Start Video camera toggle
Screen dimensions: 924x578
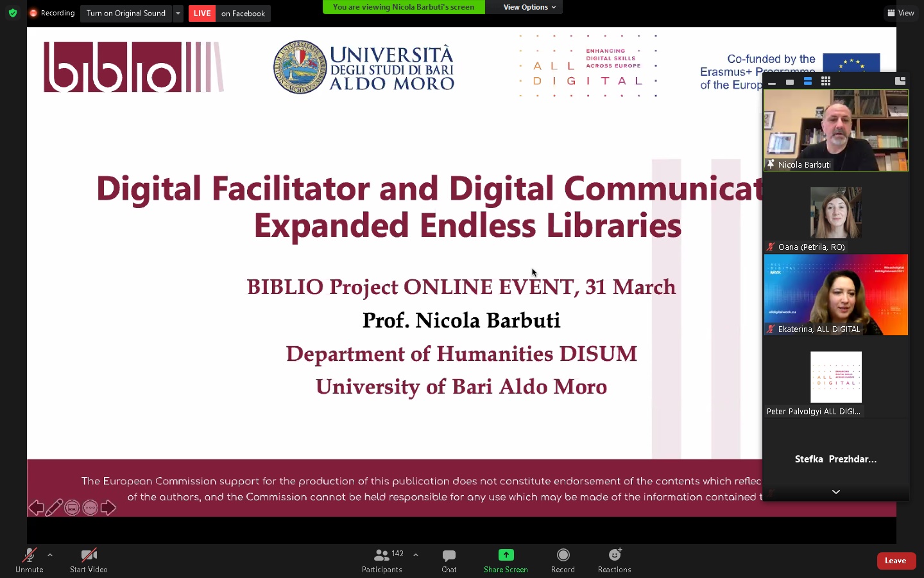(89, 559)
